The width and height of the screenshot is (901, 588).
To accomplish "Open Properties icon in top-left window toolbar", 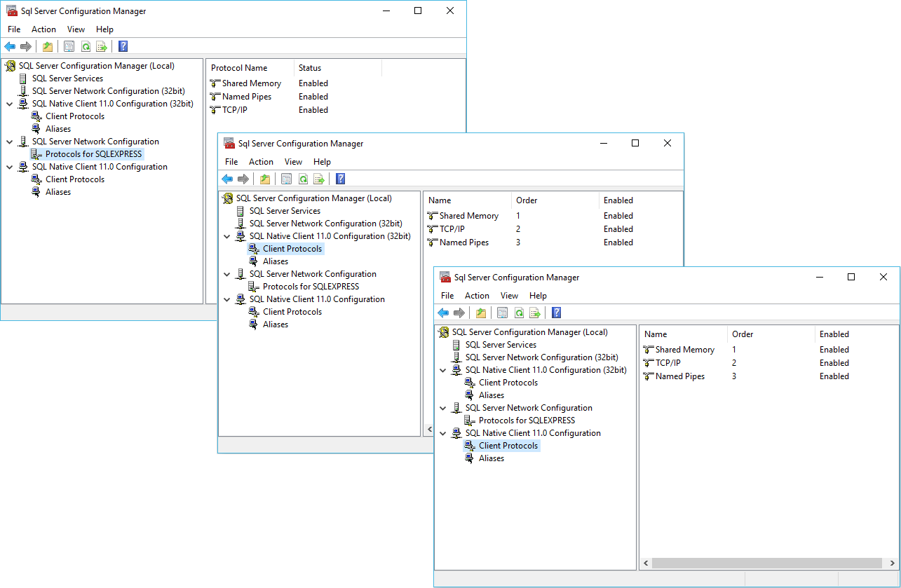I will coord(69,47).
